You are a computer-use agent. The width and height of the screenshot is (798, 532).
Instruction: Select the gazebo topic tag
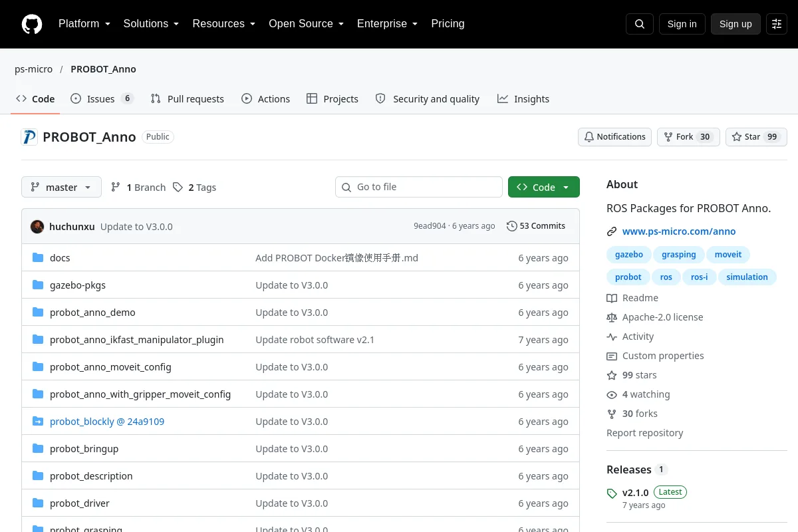pyautogui.click(x=629, y=254)
